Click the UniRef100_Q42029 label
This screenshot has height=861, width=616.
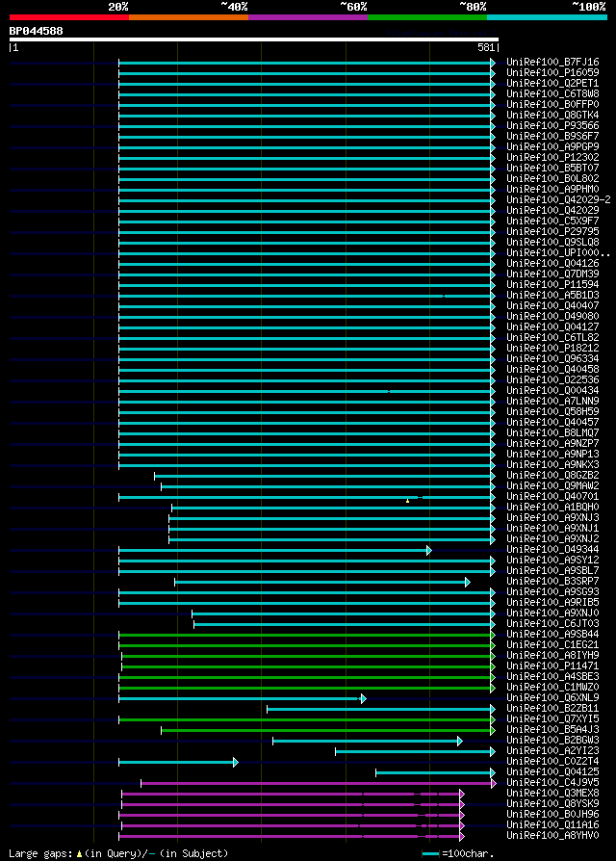pos(552,210)
